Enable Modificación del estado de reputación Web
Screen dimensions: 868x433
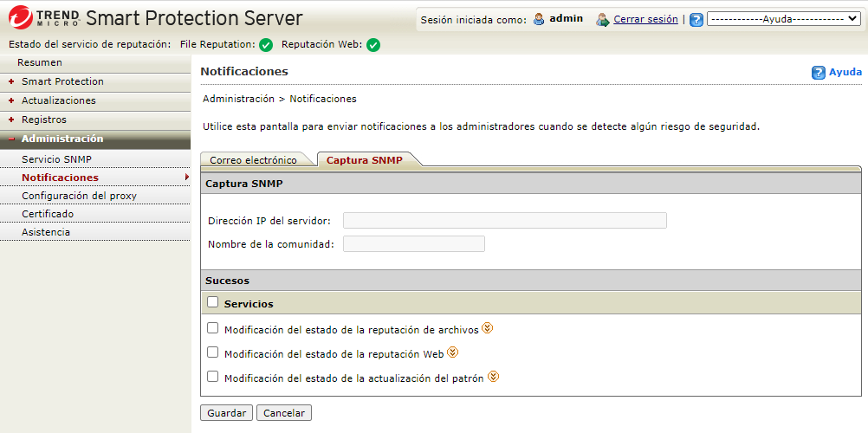click(213, 352)
